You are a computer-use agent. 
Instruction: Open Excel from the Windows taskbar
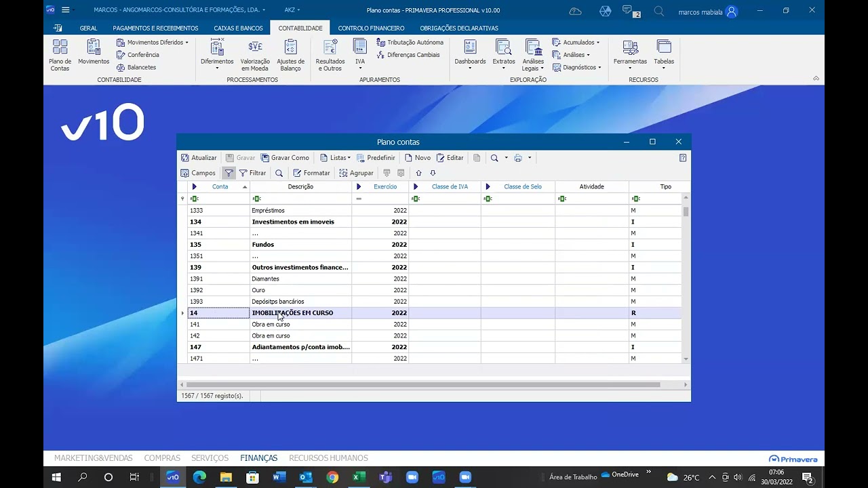359,477
